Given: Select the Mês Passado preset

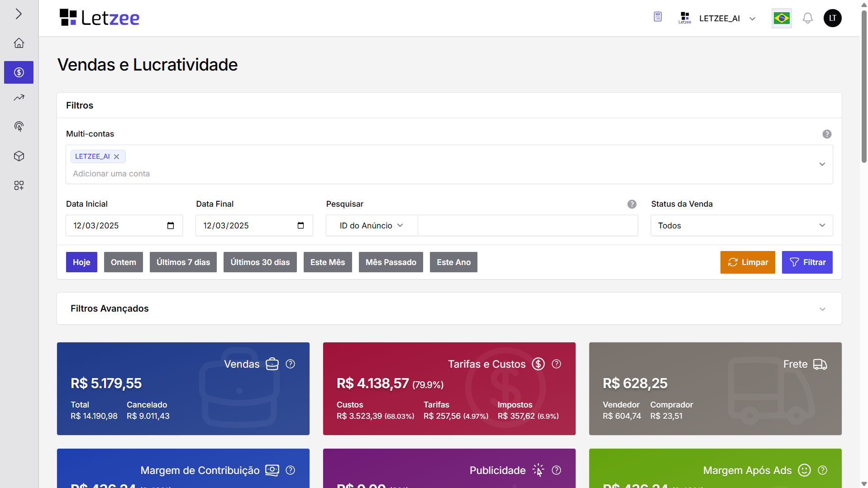Looking at the screenshot, I should [x=391, y=262].
